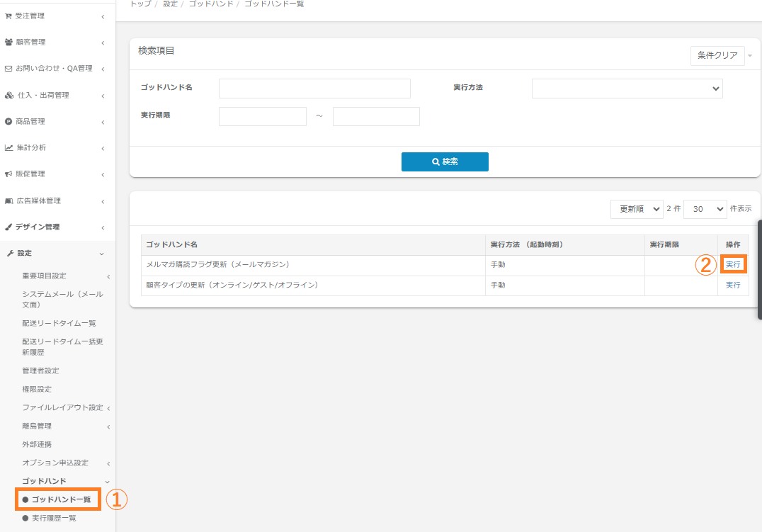Viewport: 762px width, 532px height.
Task: Expand ファイルレイアウト設定 submenu
Action: 108,409
